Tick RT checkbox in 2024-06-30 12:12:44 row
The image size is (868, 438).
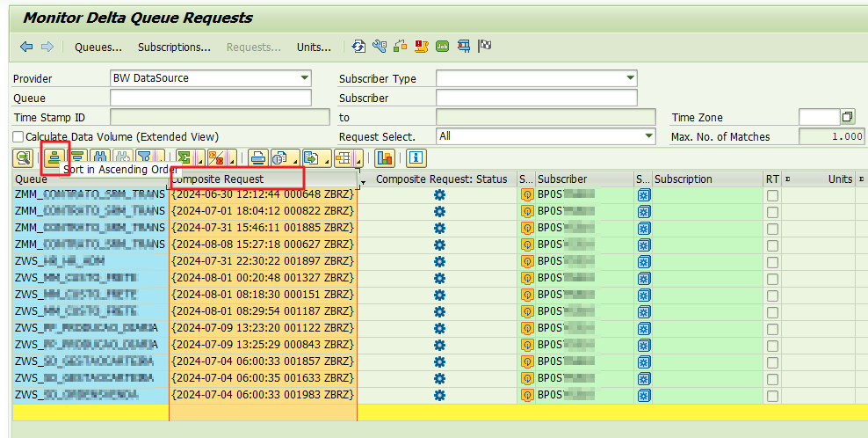[x=772, y=196]
